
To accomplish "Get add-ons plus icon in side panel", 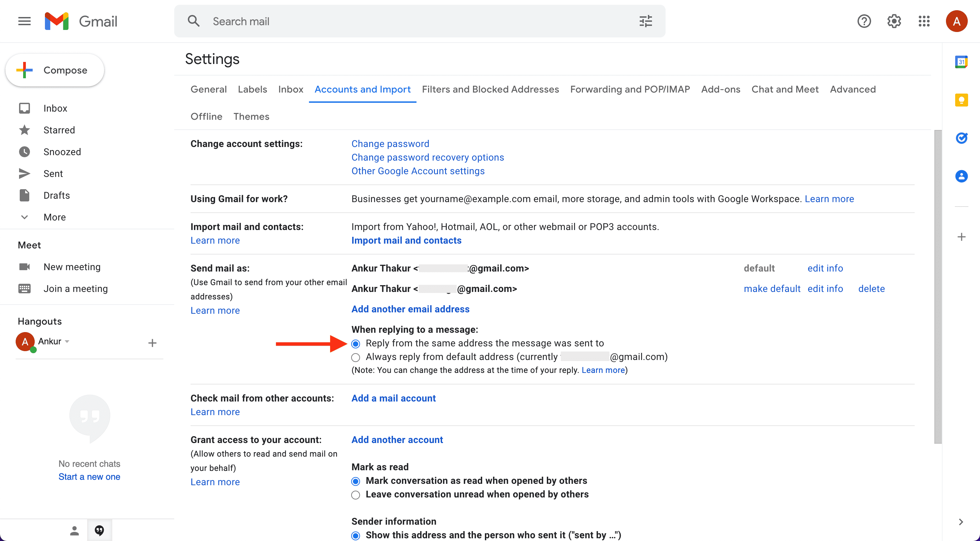I will pyautogui.click(x=961, y=237).
